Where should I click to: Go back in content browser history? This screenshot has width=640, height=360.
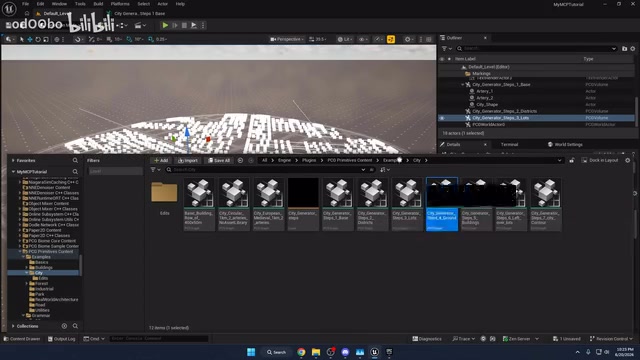coord(240,160)
